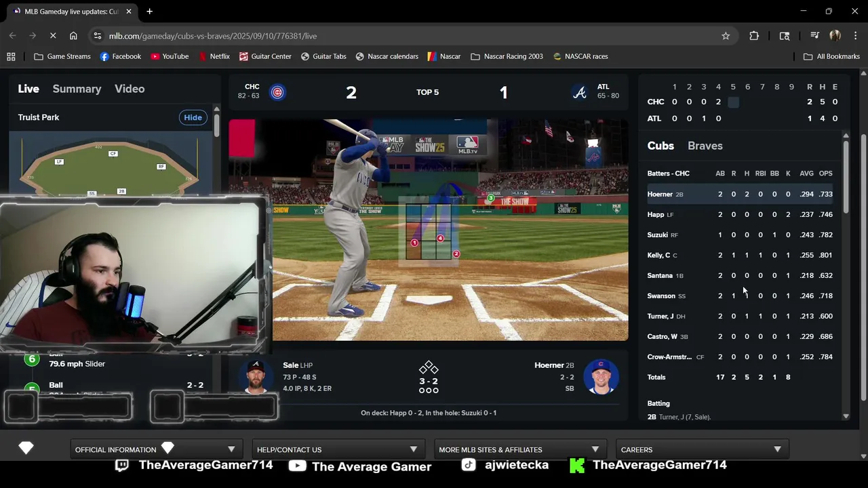Open Santana in the batters table
Screen dimensions: 868x488
pos(659,275)
